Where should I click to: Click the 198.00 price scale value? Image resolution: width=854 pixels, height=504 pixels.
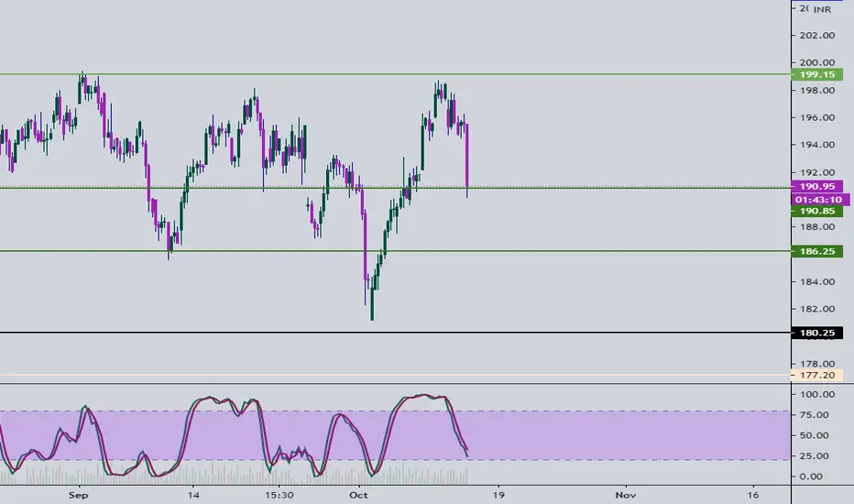tap(817, 91)
